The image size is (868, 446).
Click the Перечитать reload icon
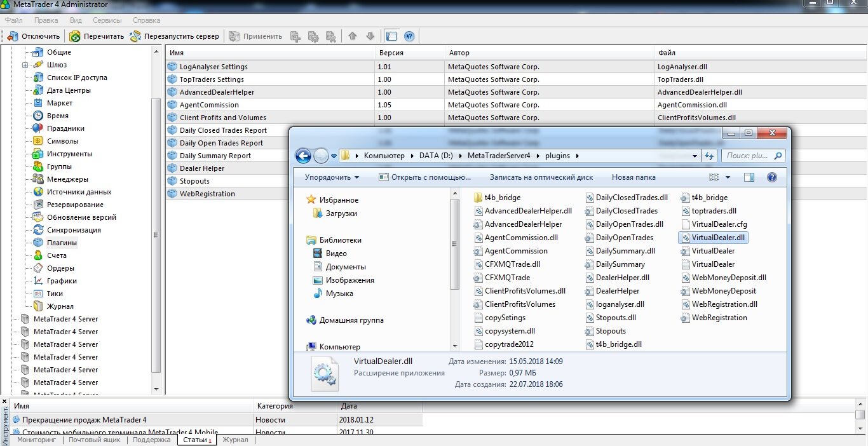(x=75, y=36)
